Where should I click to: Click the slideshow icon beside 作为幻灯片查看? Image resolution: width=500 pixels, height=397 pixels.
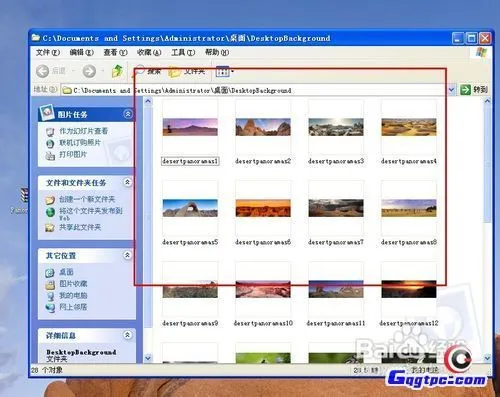[50, 132]
